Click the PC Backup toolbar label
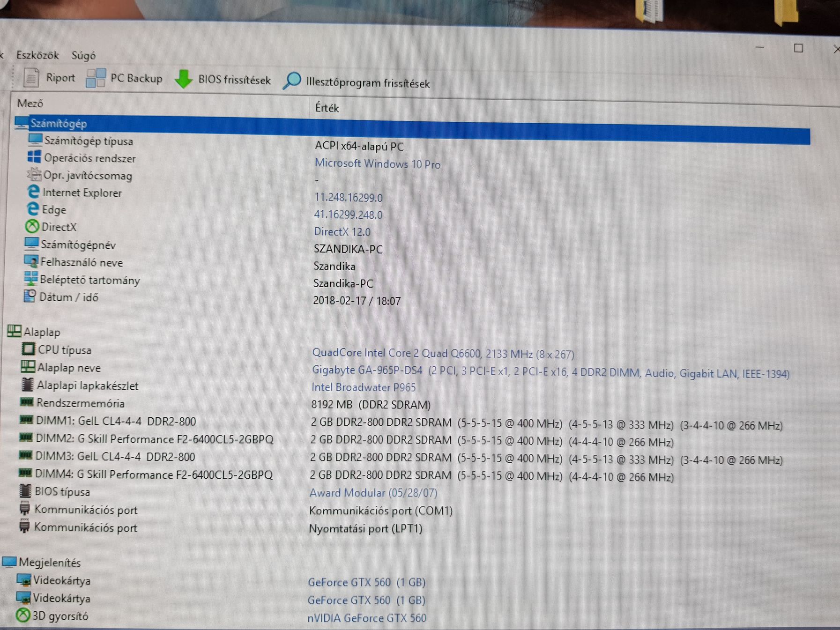The width and height of the screenshot is (840, 630). [x=136, y=79]
